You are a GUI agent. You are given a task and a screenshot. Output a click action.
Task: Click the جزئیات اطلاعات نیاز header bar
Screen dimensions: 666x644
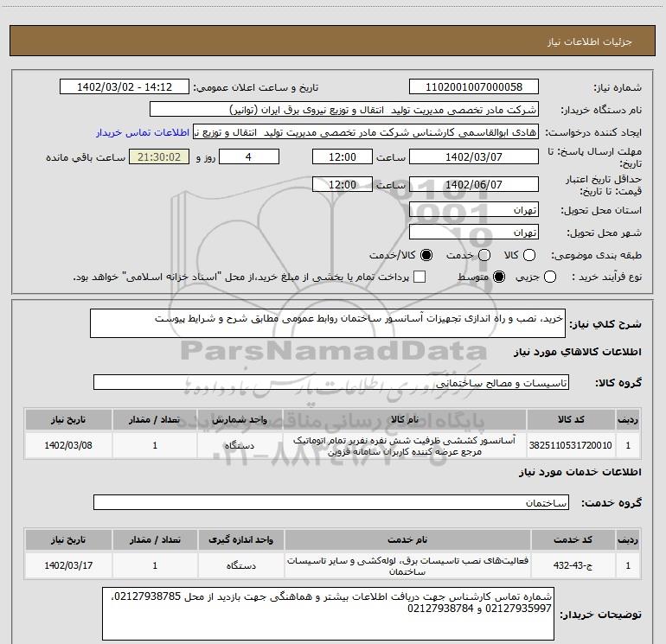pyautogui.click(x=333, y=41)
